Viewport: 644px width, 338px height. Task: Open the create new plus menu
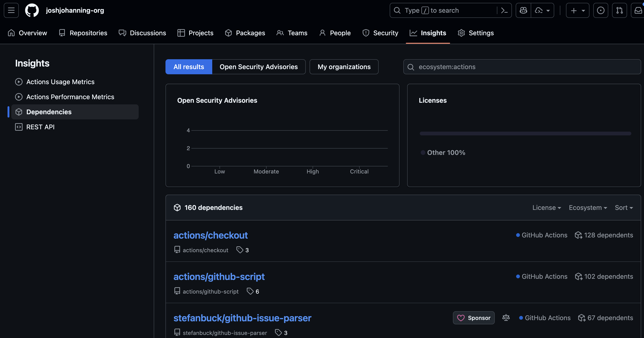(577, 10)
